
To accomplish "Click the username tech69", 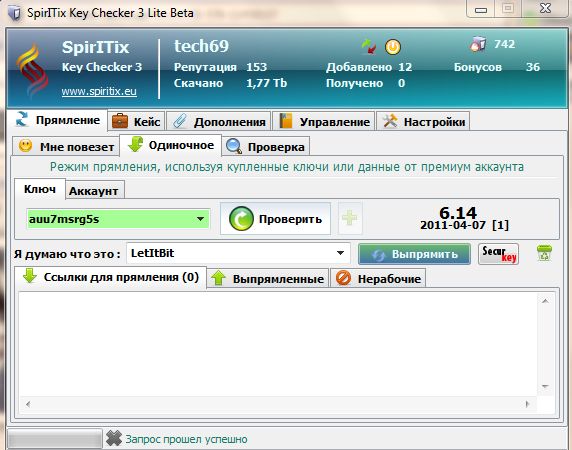I will [x=201, y=46].
